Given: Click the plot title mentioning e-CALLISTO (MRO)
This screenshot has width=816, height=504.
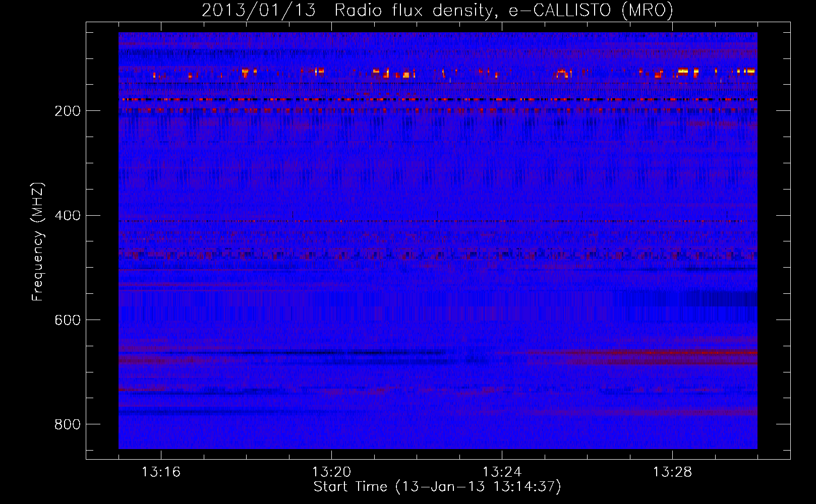Looking at the screenshot, I should coord(437,10).
